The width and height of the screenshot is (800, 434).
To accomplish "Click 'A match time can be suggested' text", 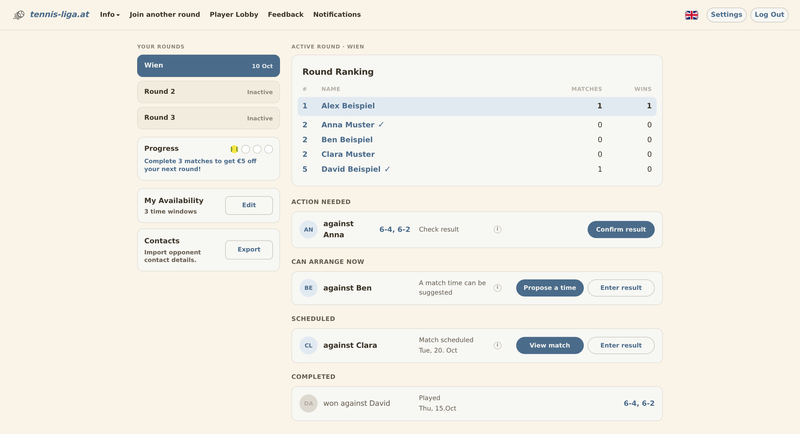I will coord(453,288).
